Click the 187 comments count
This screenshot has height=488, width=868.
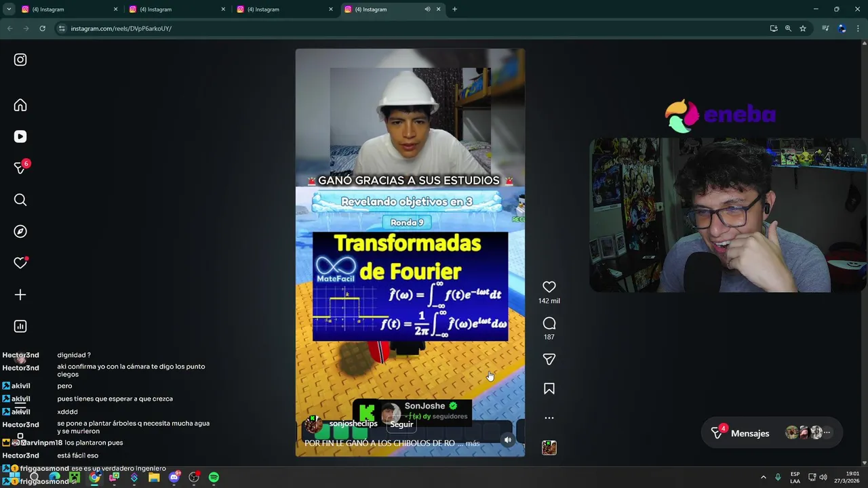pos(549,337)
